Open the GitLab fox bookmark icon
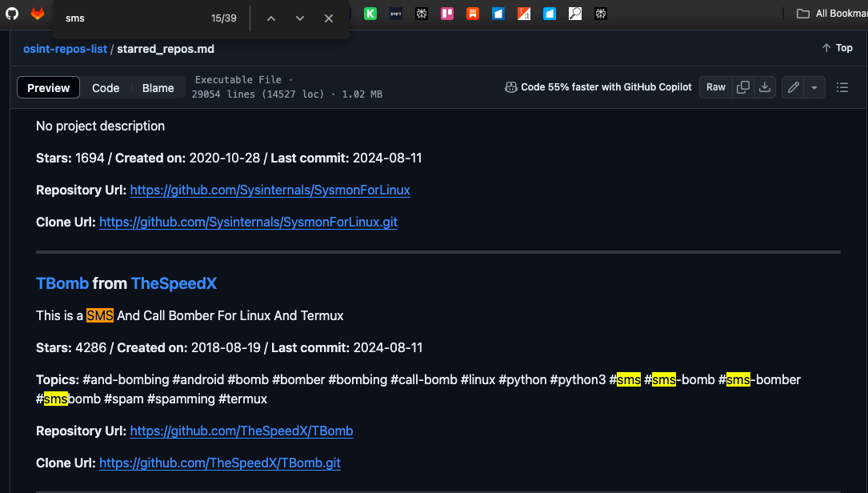 (x=38, y=14)
